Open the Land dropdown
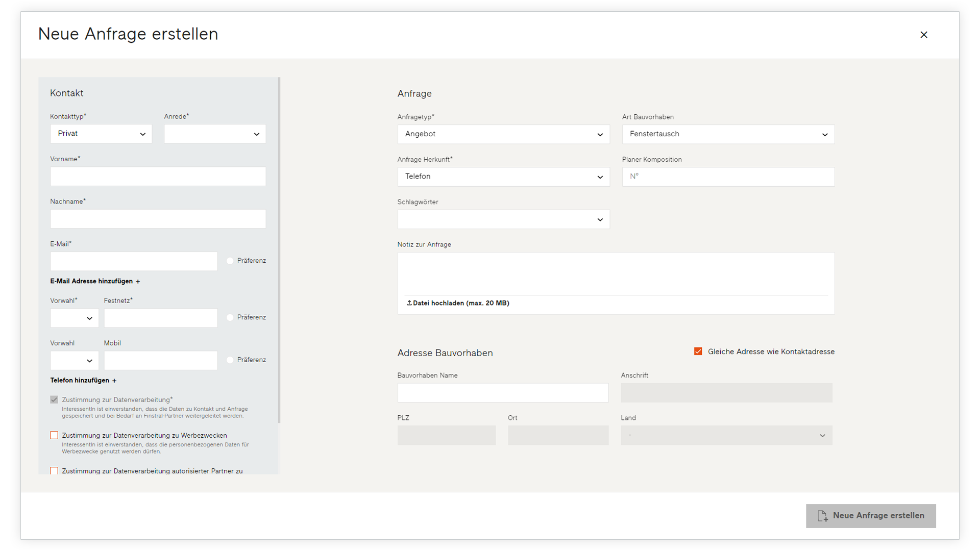This screenshot has width=980, height=551. coord(726,435)
